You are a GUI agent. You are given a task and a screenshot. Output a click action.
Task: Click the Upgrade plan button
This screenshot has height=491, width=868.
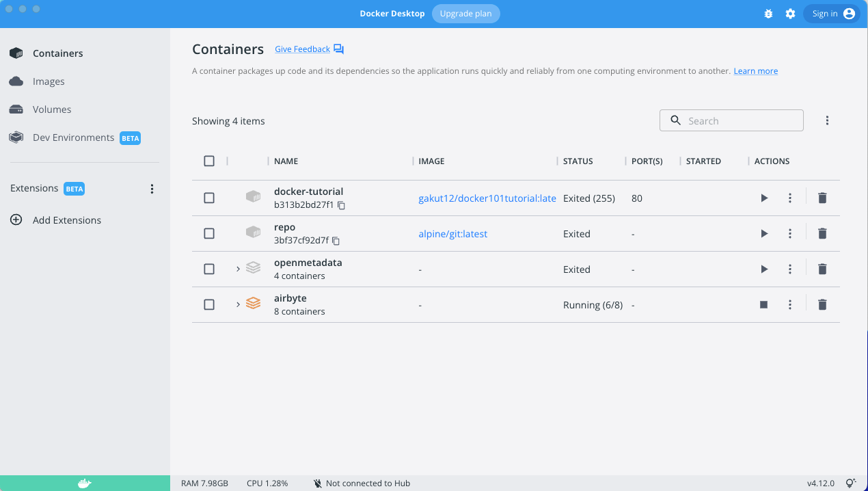click(466, 14)
